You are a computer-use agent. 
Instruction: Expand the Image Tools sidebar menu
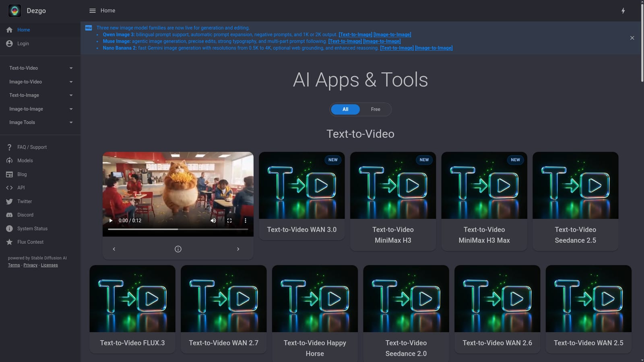[x=40, y=122]
